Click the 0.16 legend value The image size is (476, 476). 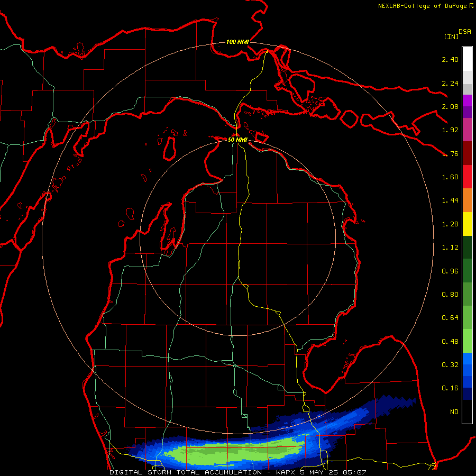pos(450,388)
